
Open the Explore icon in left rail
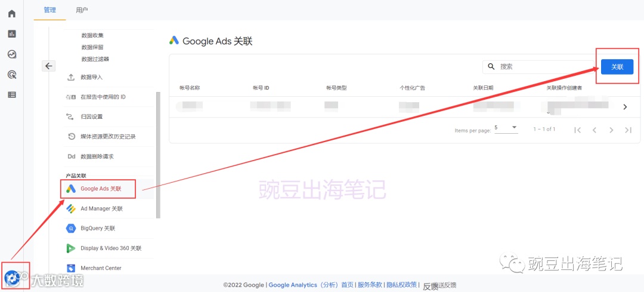click(x=12, y=54)
